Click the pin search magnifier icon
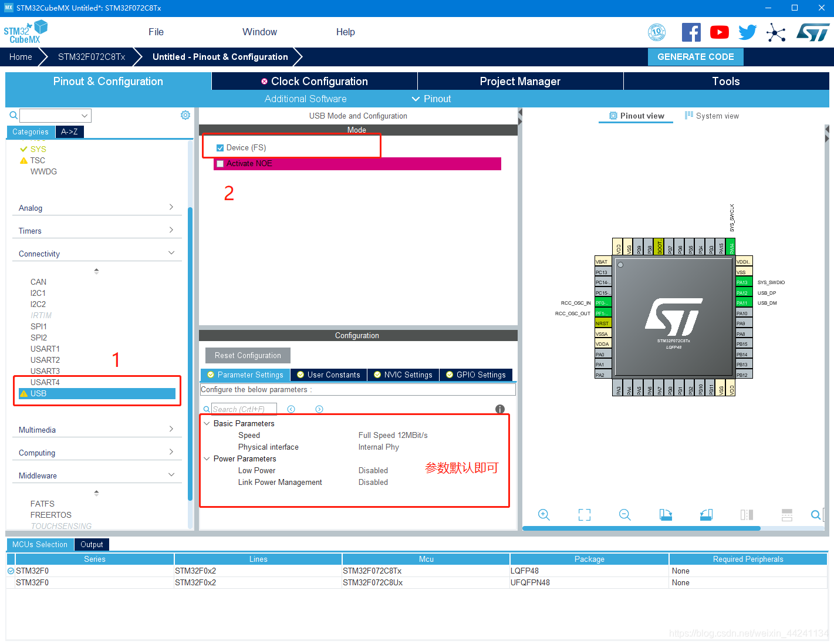The width and height of the screenshot is (834, 644). (816, 515)
